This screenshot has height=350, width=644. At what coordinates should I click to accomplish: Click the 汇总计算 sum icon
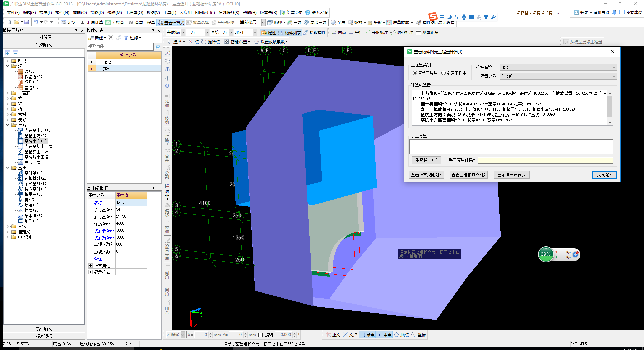click(x=83, y=22)
